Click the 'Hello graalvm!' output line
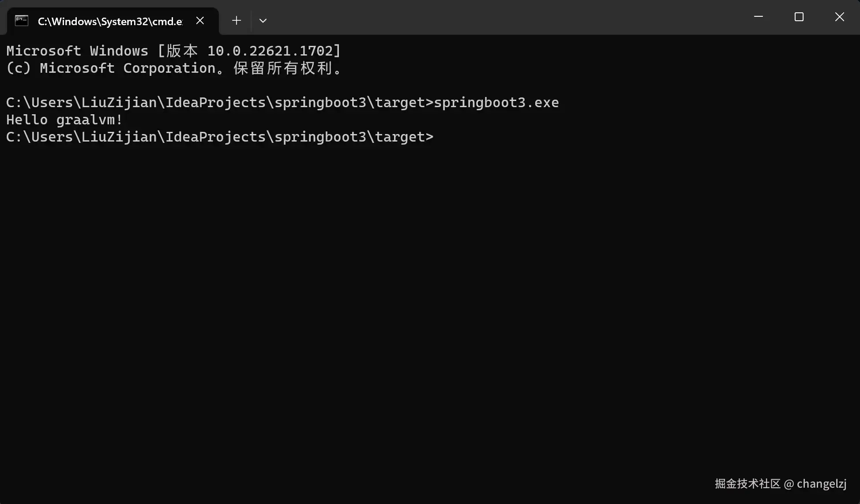The image size is (860, 504). [64, 119]
